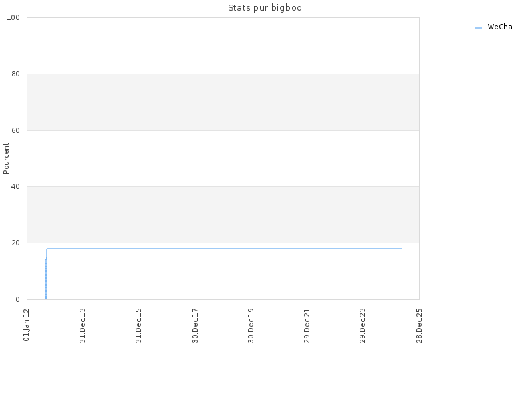The image size is (532, 399).
Task: Click the 0 value on y-axis
Action: pyautogui.click(x=18, y=299)
